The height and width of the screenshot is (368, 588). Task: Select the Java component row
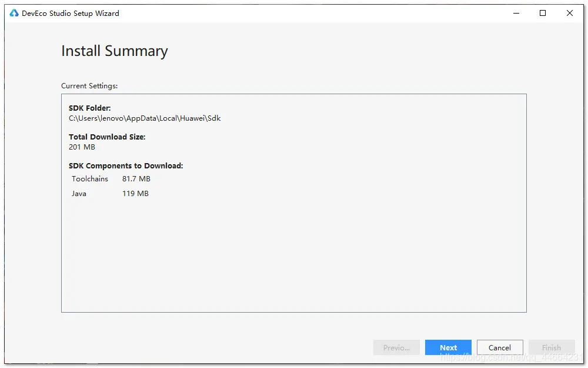point(111,193)
